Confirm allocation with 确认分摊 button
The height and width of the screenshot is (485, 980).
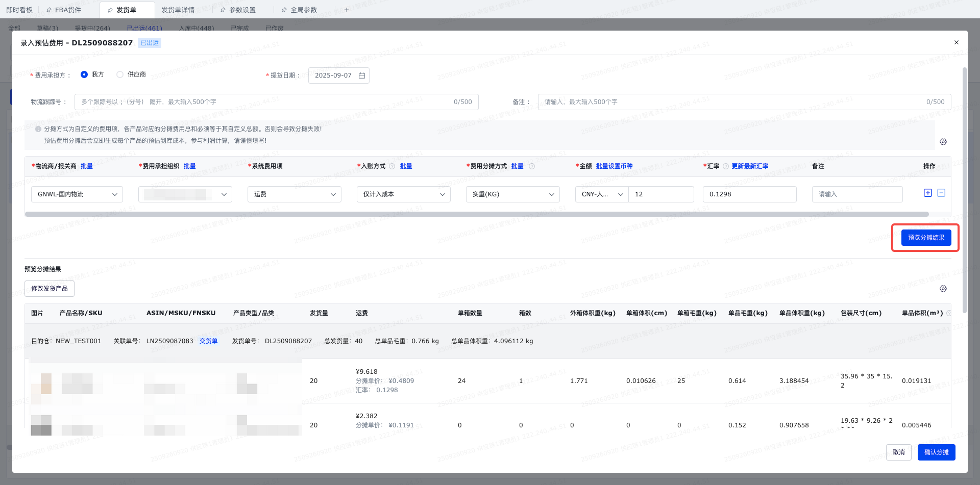click(x=936, y=452)
